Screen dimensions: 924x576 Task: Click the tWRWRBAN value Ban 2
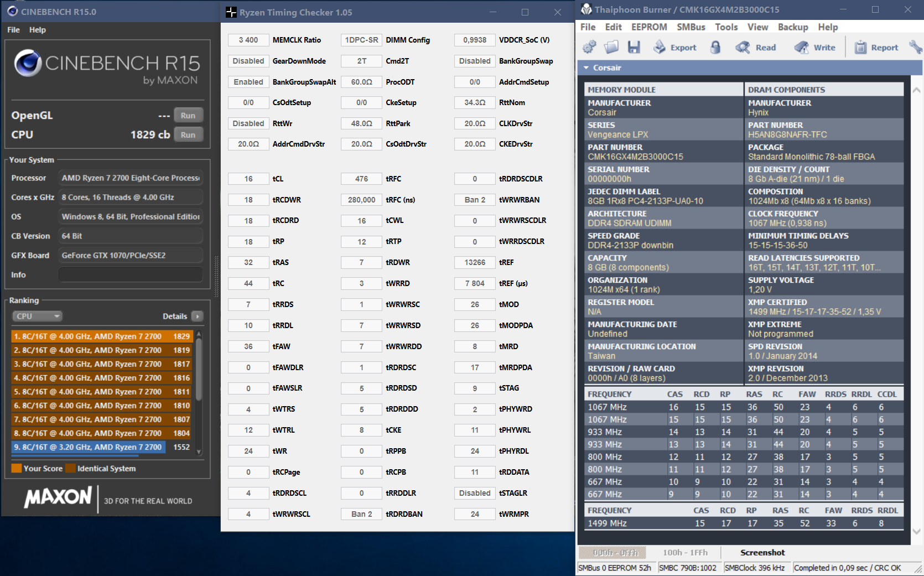tap(475, 200)
